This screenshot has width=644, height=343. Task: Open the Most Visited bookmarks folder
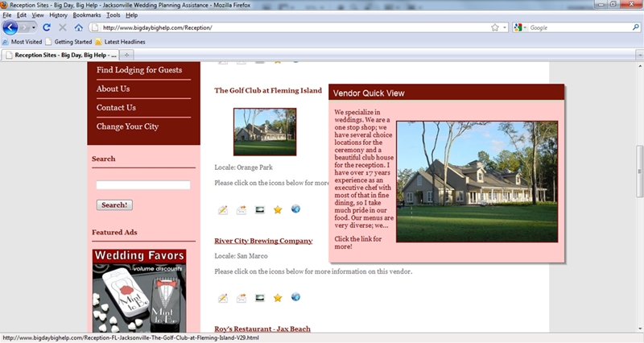[x=23, y=42]
